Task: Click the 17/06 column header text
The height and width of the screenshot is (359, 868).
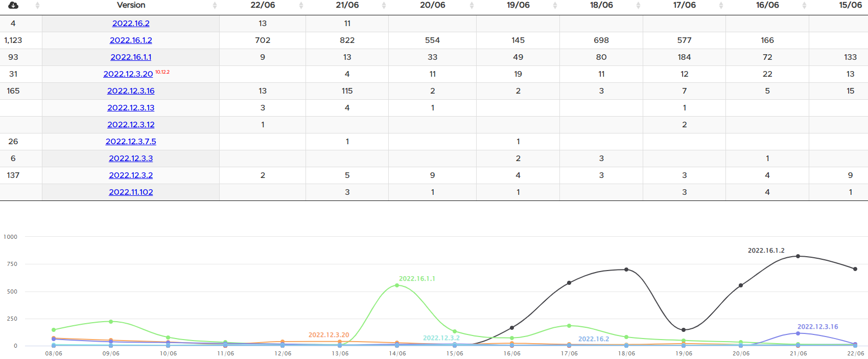Action: (685, 5)
